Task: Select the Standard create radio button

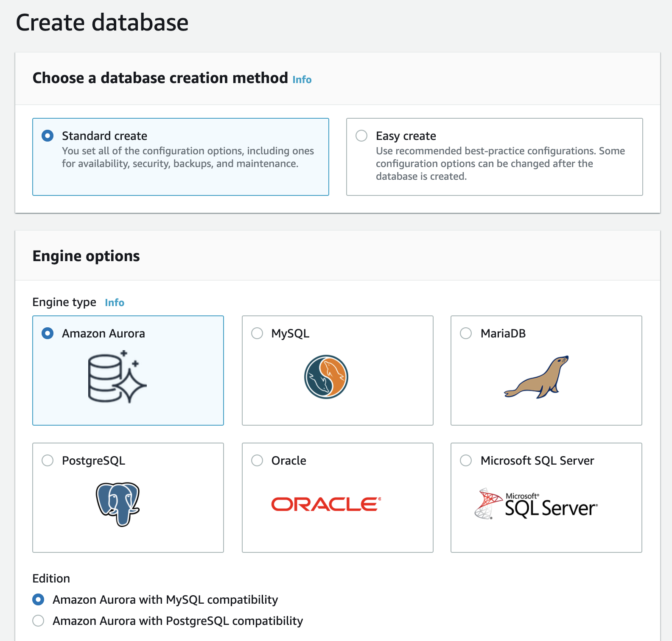Action: [48, 136]
